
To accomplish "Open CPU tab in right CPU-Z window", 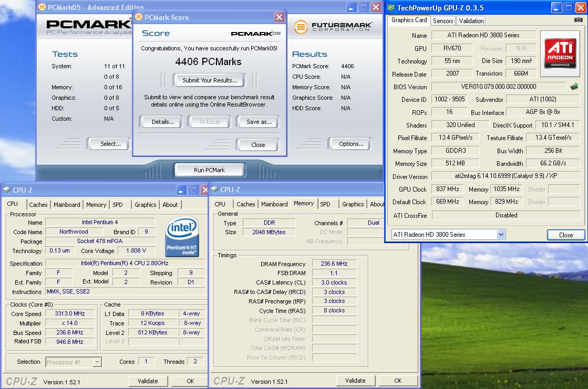I will click(x=220, y=204).
